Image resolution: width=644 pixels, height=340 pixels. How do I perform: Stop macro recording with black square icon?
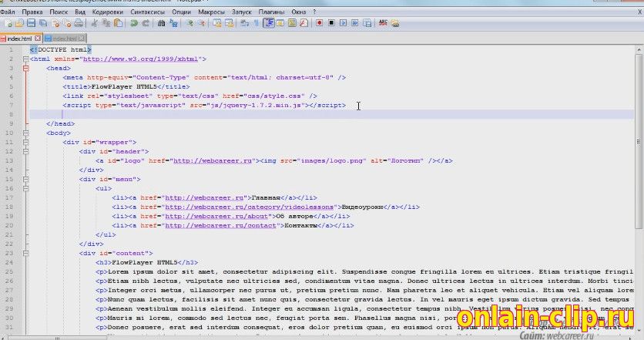pyautogui.click(x=331, y=23)
